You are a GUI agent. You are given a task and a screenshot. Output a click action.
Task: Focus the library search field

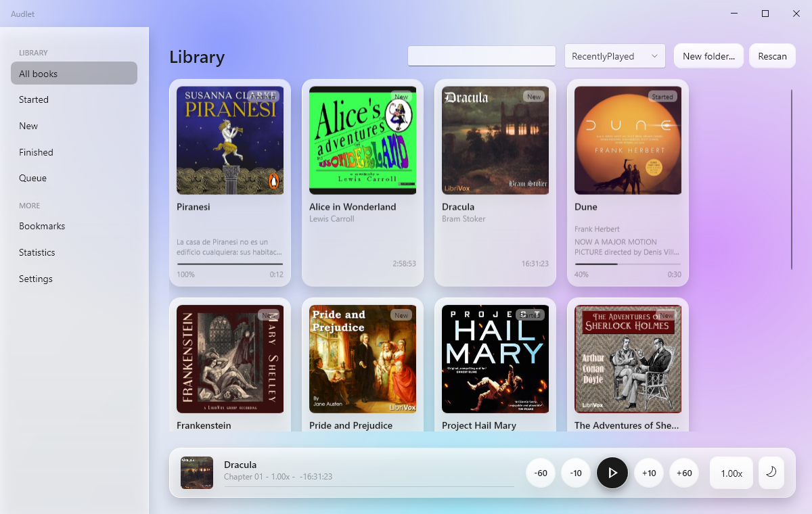click(x=482, y=55)
